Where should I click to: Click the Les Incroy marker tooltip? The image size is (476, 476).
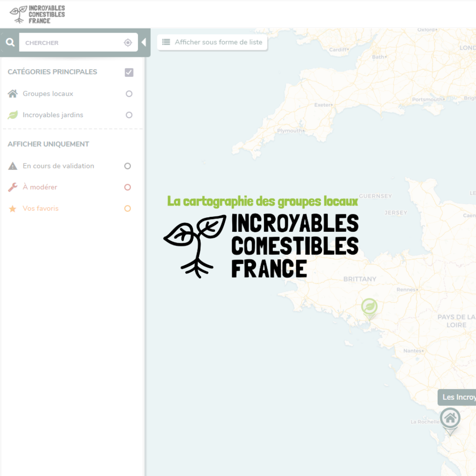(457, 397)
